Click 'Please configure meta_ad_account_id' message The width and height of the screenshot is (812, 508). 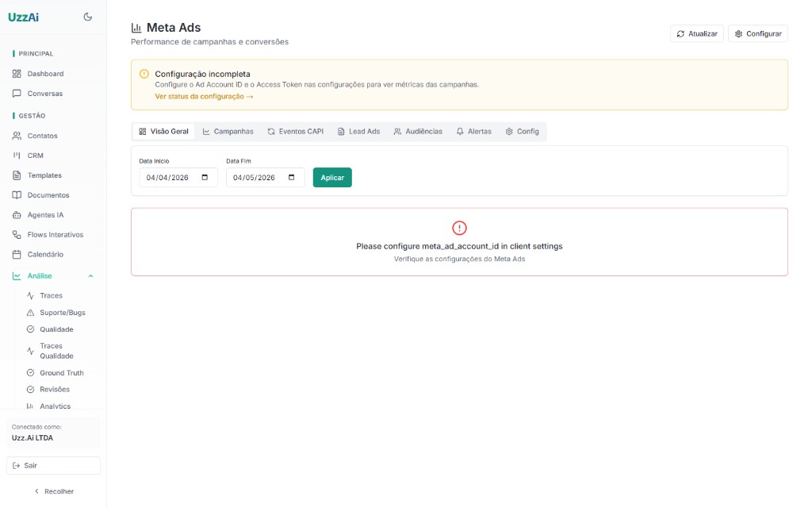click(459, 246)
